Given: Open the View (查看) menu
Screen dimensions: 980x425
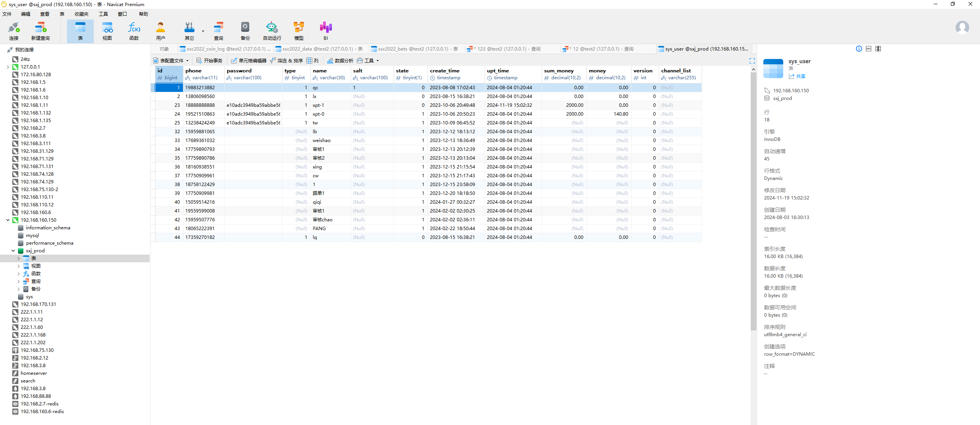Looking at the screenshot, I should pyautogui.click(x=45, y=14).
